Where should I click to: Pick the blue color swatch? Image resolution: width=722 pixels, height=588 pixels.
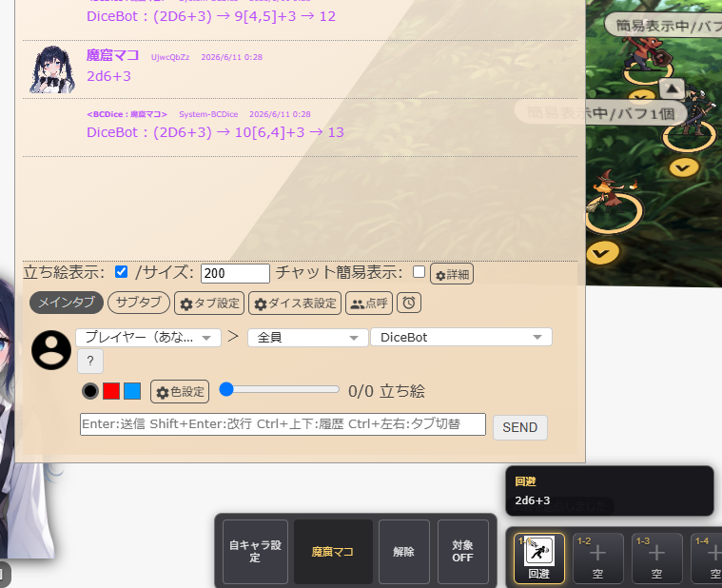[x=132, y=391]
